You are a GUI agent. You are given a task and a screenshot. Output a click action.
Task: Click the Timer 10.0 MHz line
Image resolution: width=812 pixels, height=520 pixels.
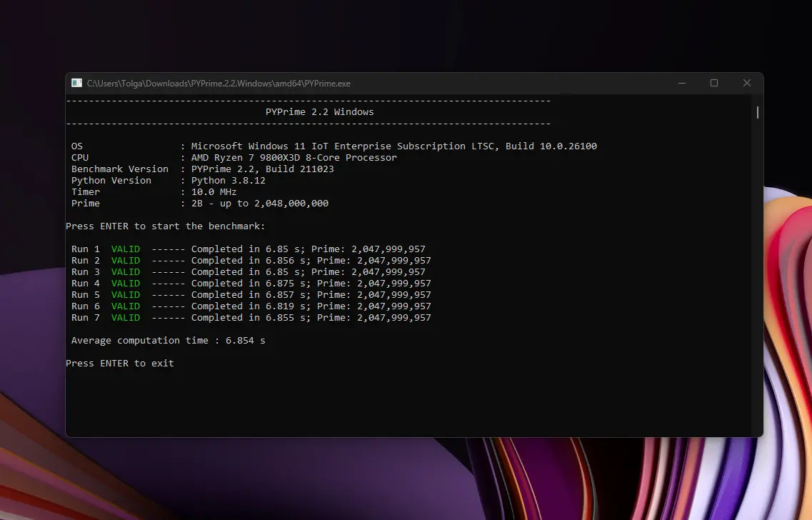coord(154,191)
